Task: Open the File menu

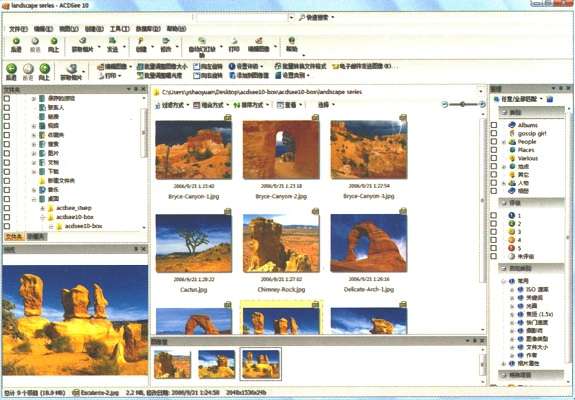Action: [18, 29]
